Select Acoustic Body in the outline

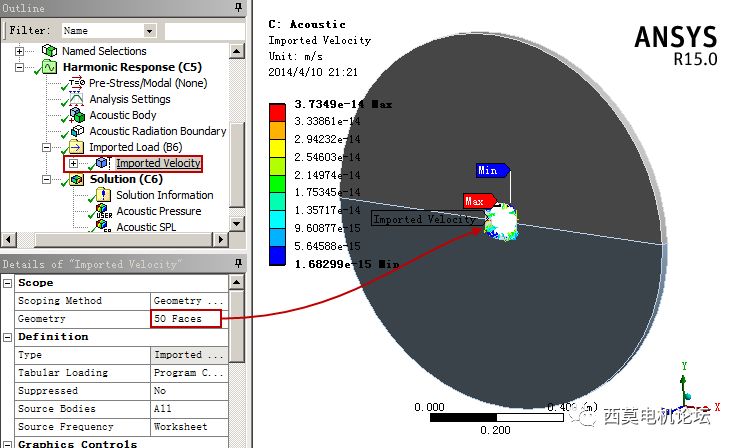(123, 115)
